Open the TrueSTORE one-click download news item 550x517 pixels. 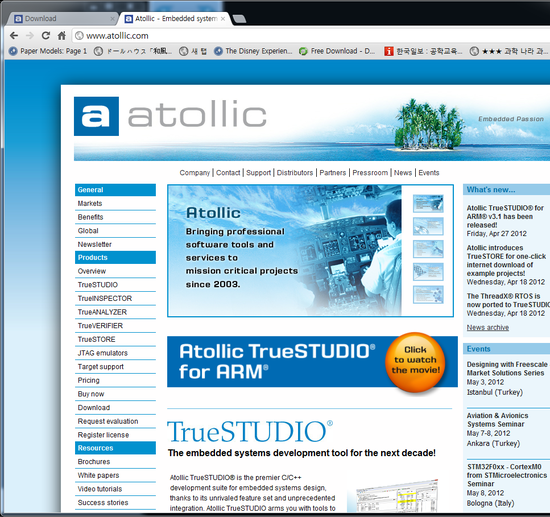pos(506,265)
